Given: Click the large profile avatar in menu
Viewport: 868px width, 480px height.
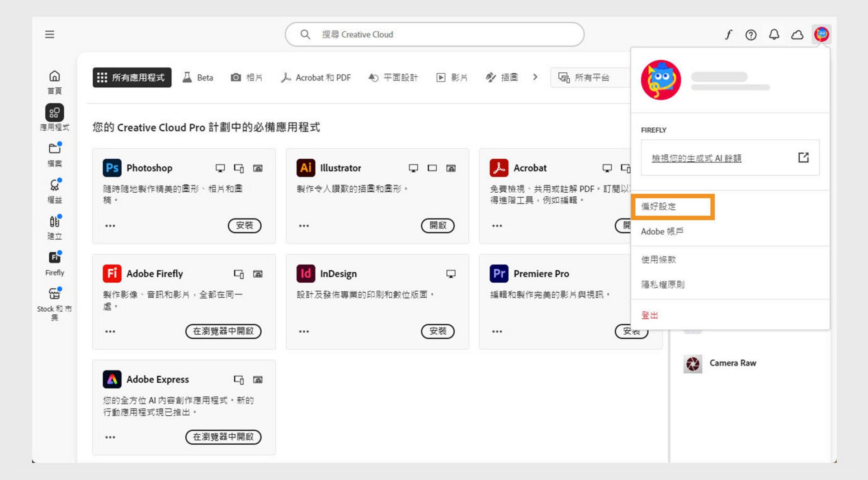Looking at the screenshot, I should [661, 80].
